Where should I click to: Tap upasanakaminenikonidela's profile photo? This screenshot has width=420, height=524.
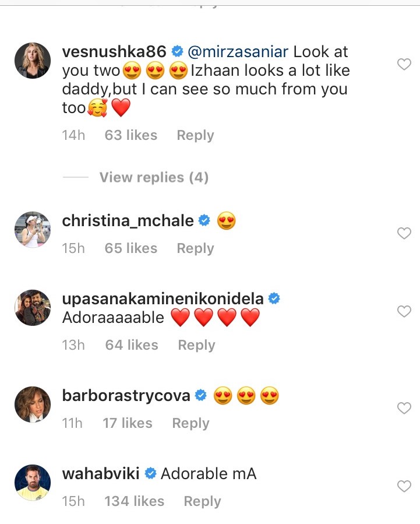(32, 308)
